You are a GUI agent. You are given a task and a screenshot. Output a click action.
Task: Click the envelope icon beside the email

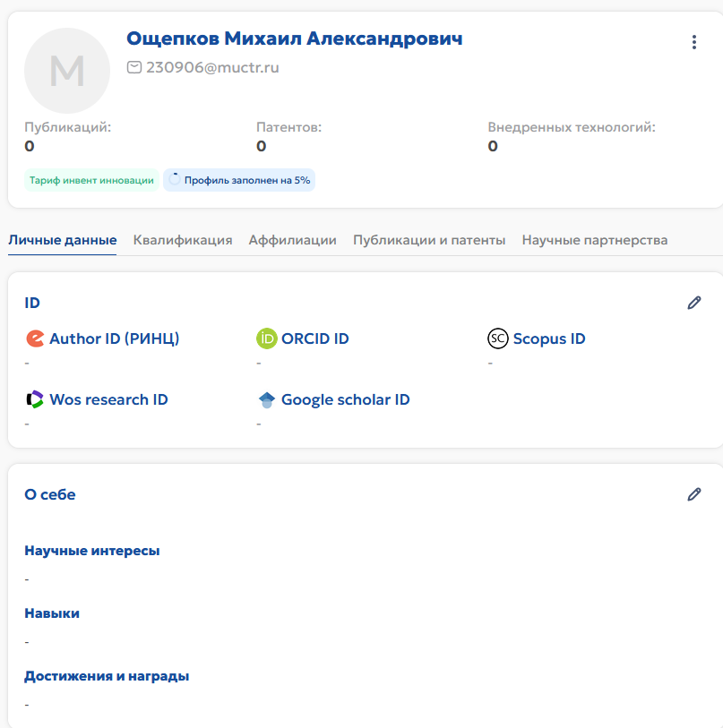134,67
